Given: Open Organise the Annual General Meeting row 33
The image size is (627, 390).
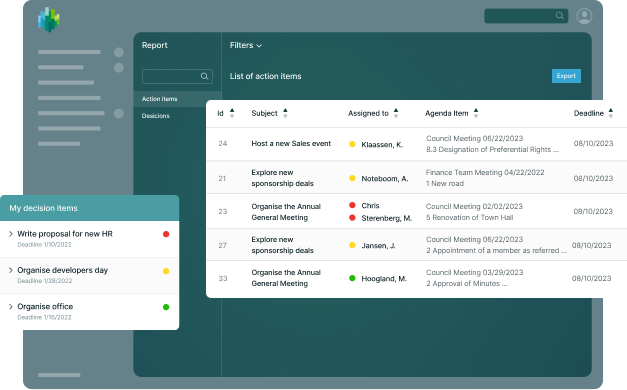Looking at the screenshot, I should [x=286, y=278].
